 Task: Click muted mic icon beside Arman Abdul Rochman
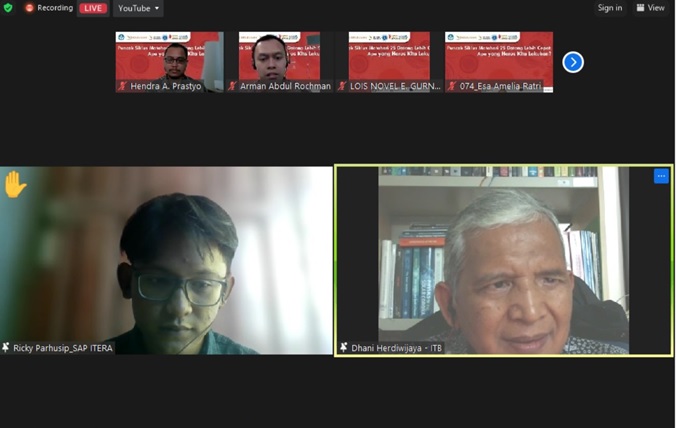tap(232, 86)
